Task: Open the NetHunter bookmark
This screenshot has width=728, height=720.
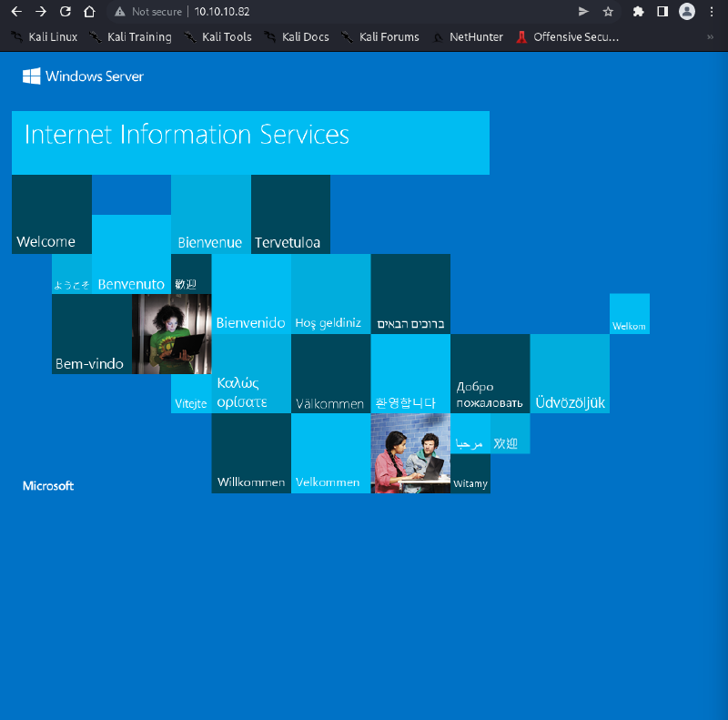Action: click(x=467, y=37)
